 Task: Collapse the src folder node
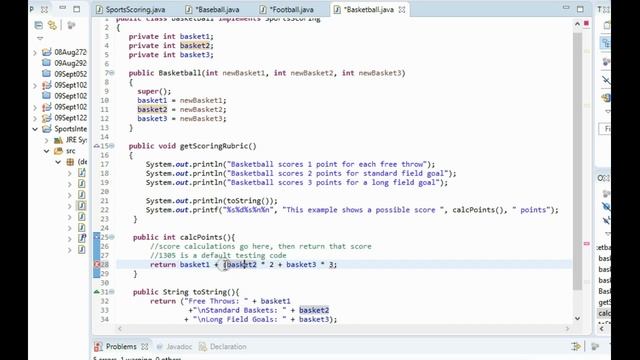pos(47,151)
